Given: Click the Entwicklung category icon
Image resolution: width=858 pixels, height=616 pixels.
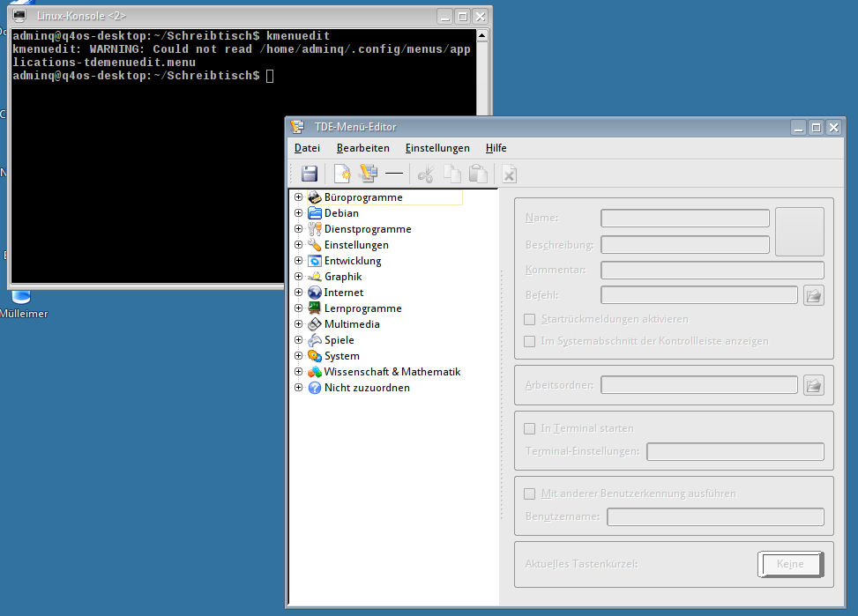Looking at the screenshot, I should tap(315, 260).
